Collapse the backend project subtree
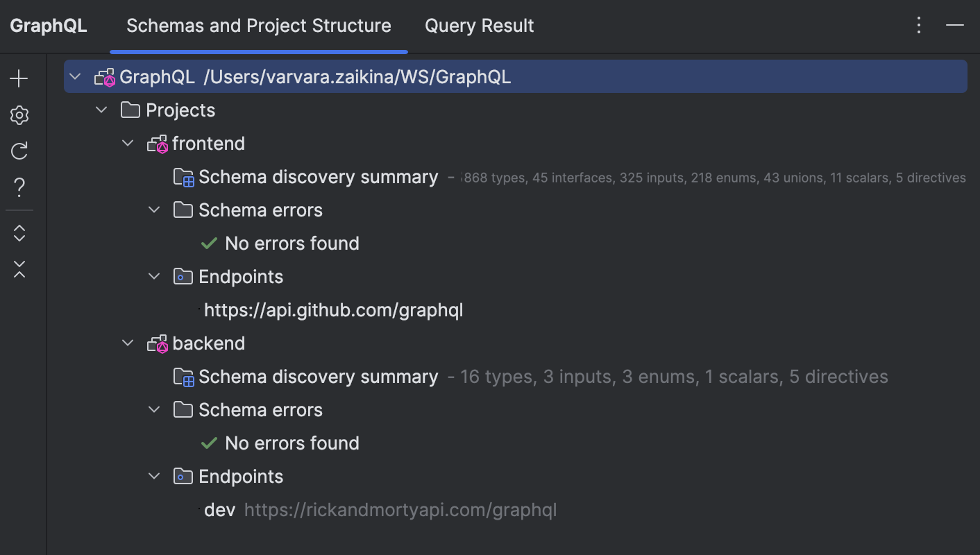The height and width of the screenshot is (555, 980). click(128, 343)
